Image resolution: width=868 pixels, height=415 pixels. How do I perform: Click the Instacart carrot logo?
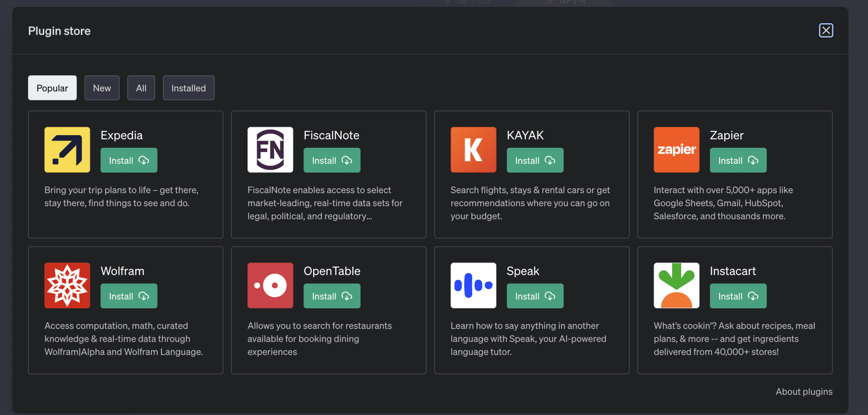click(676, 285)
